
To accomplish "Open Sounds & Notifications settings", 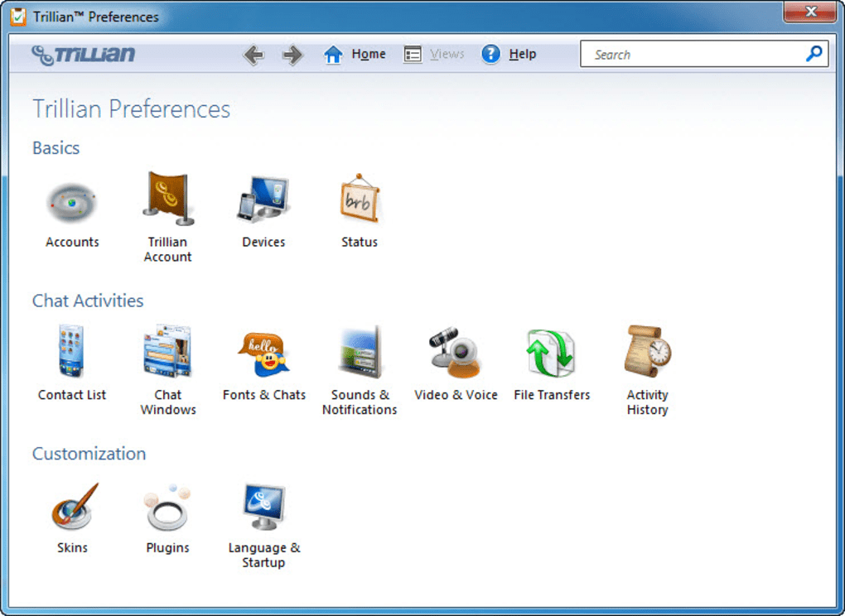I will (x=360, y=370).
